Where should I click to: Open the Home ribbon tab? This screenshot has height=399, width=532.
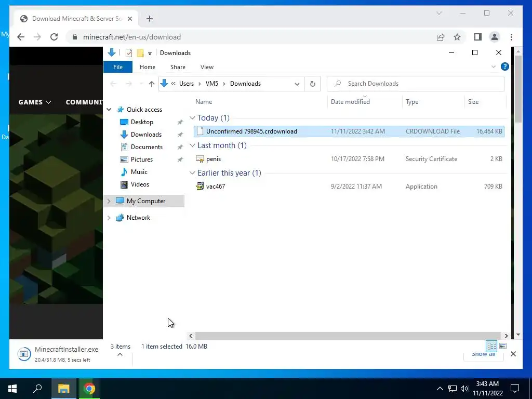tap(147, 67)
